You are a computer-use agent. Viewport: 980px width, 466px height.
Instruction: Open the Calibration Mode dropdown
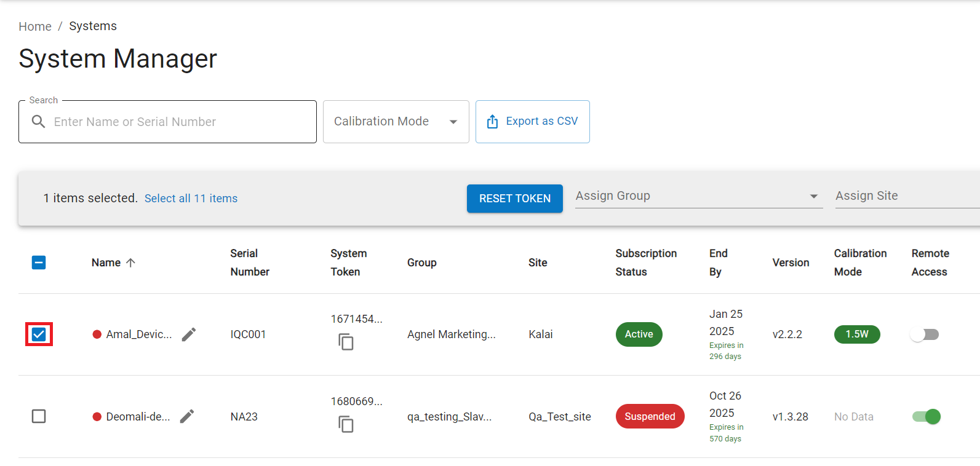396,122
